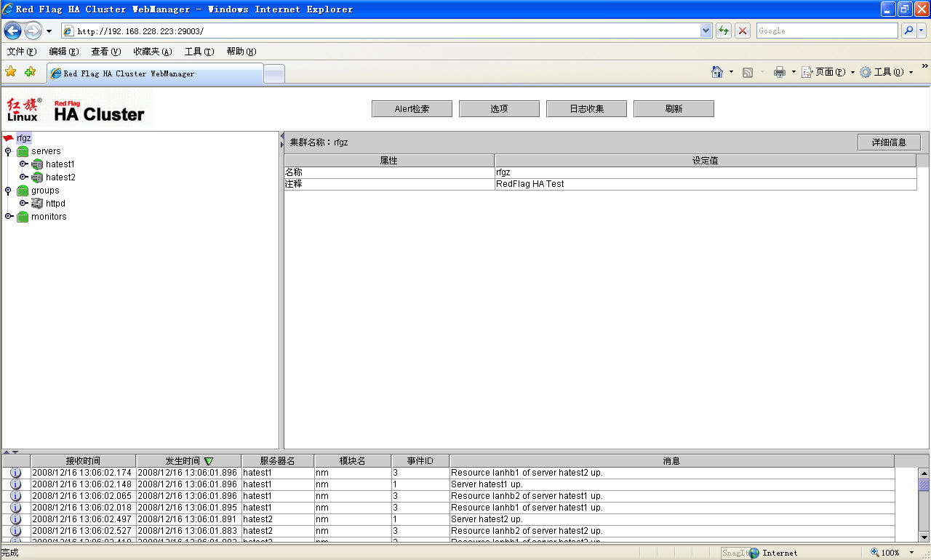
Task: Click the hatest2 server icon in tree
Action: (x=37, y=177)
